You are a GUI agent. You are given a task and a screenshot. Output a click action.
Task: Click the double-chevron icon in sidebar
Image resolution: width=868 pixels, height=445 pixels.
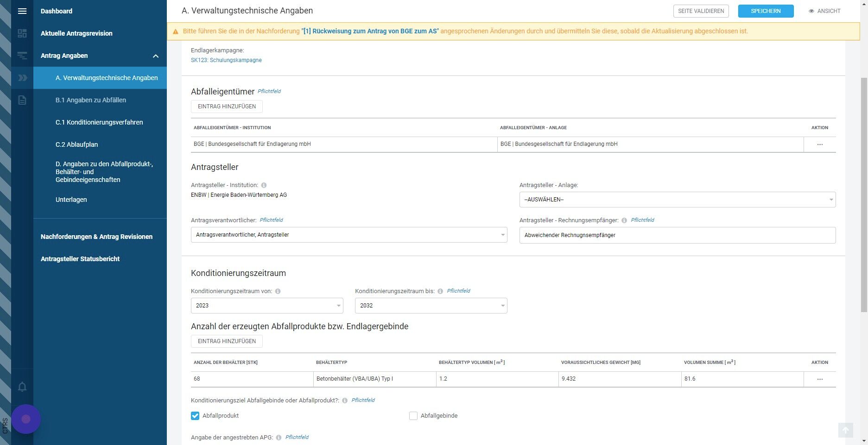[22, 78]
